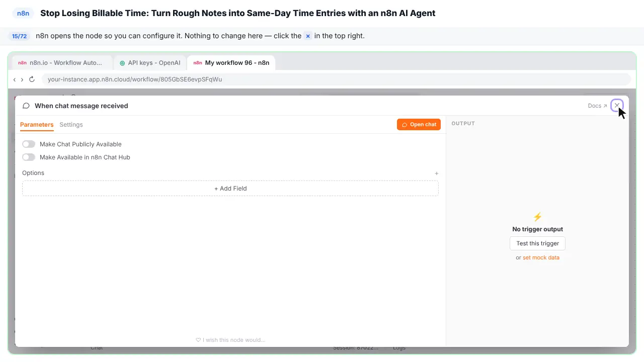Select the Parameters tab
Image resolution: width=644 pixels, height=362 pixels.
click(x=37, y=125)
